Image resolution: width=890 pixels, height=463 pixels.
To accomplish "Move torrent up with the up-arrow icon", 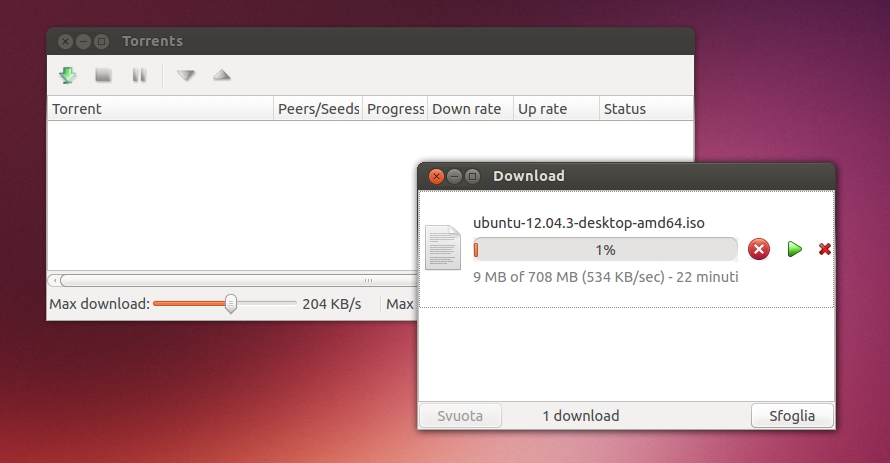I will pyautogui.click(x=222, y=75).
